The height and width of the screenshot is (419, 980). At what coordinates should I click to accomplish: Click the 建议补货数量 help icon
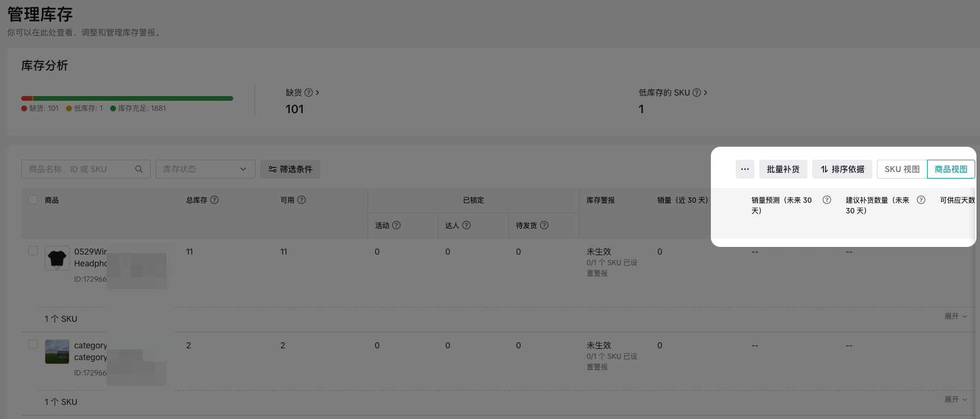coord(921,200)
